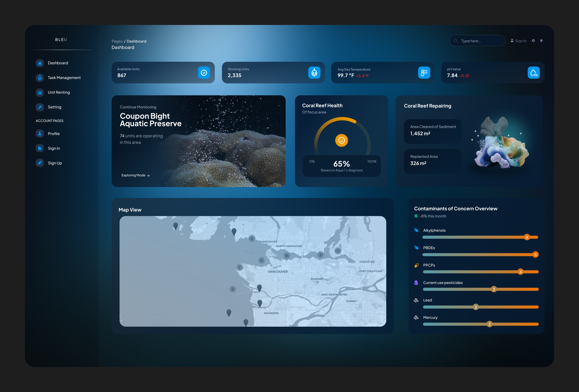Screen dimensions: 579x392
Task: Click the settings gear icon in header
Action: [x=533, y=41]
